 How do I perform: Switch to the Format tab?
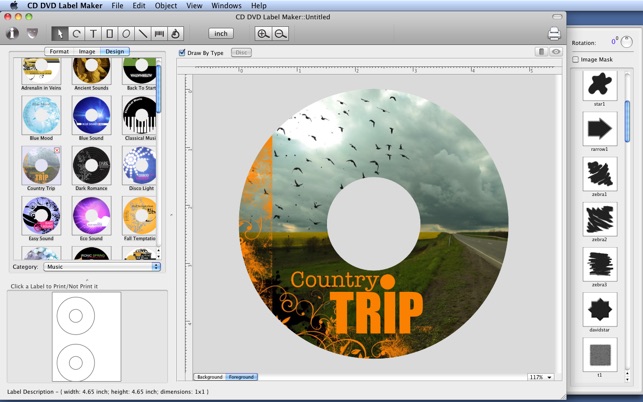pyautogui.click(x=59, y=51)
